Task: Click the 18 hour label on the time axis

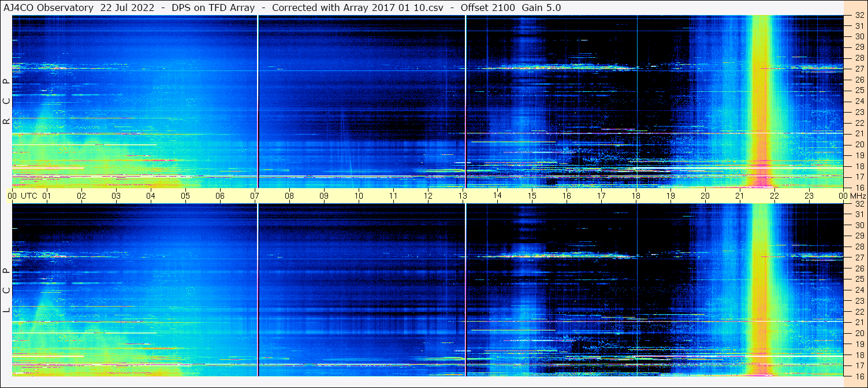Action: (x=636, y=196)
